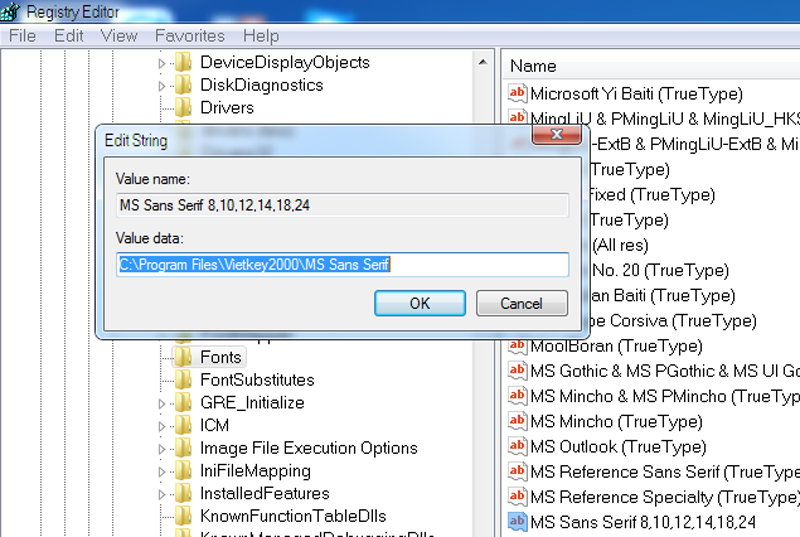Select MS Outlook (TrueType) value
The image size is (800, 537).
[618, 446]
